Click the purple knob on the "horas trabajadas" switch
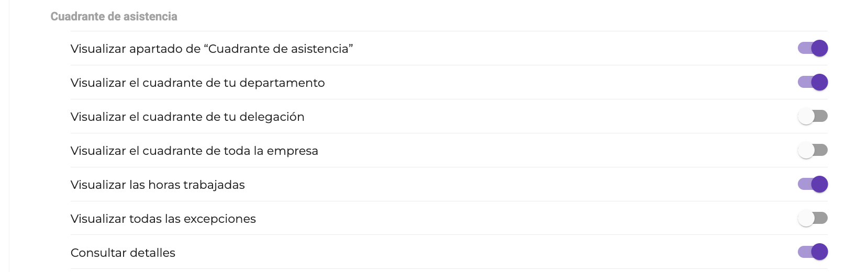This screenshot has width=868, height=272. (819, 184)
